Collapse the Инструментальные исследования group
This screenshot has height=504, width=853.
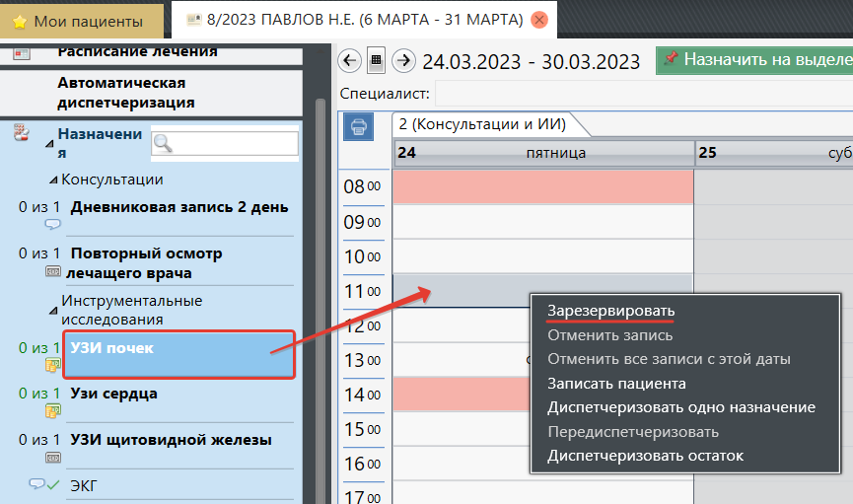54,311
